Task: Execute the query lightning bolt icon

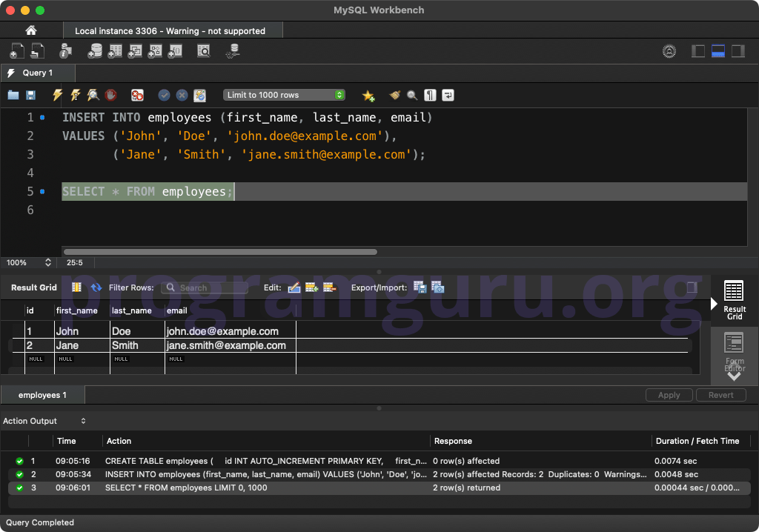Action: pyautogui.click(x=58, y=95)
